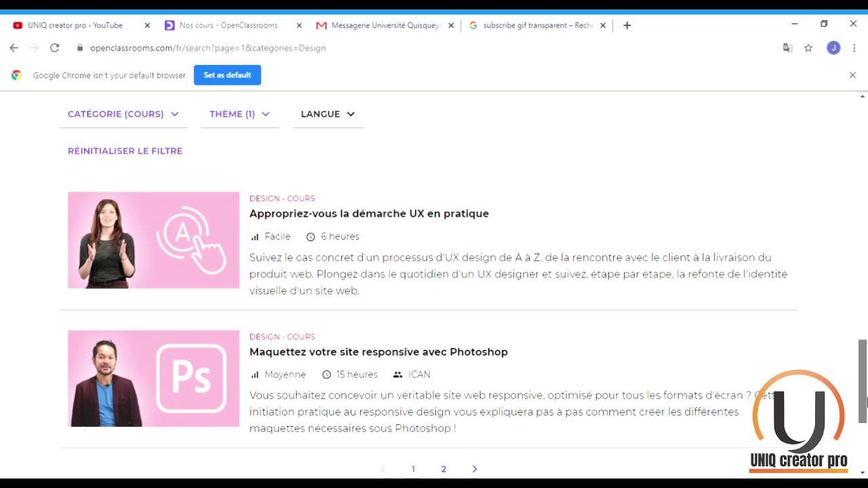Screen dimensions: 868x488
Task: Set Chrome as default browser
Action: pos(227,75)
